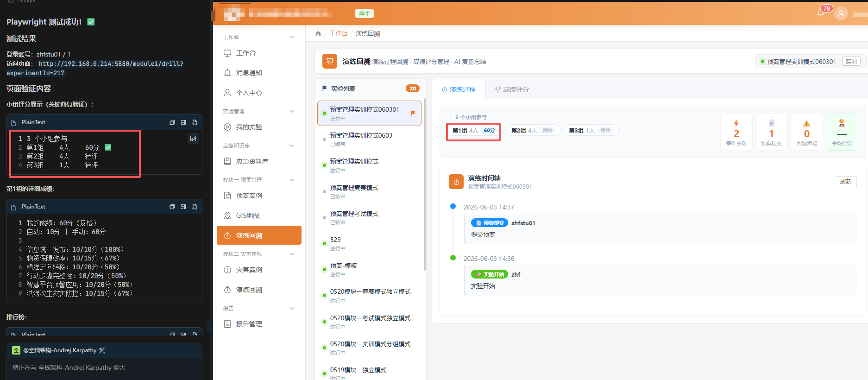Copy the code block listing 3 个小组参与
Image resolution: width=868 pixels, height=380 pixels.
(x=172, y=122)
